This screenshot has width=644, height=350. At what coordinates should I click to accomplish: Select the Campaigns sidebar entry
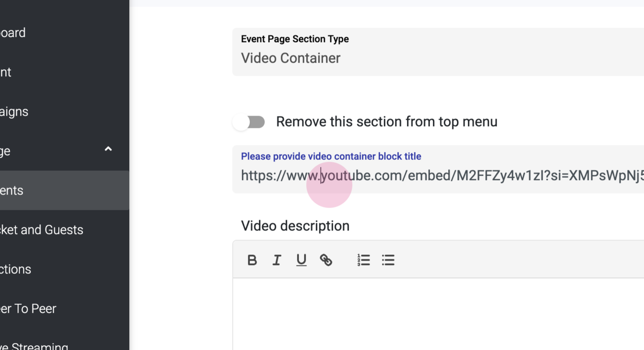[x=14, y=112]
